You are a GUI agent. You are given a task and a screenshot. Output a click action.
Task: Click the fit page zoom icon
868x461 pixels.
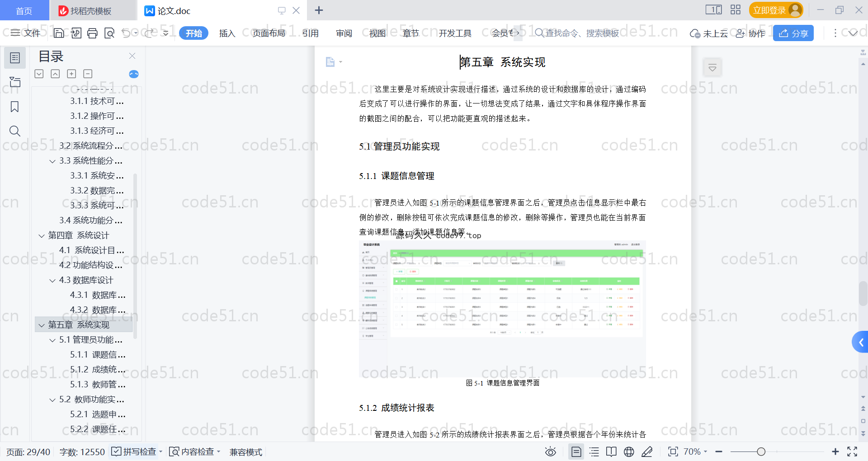pos(673,452)
